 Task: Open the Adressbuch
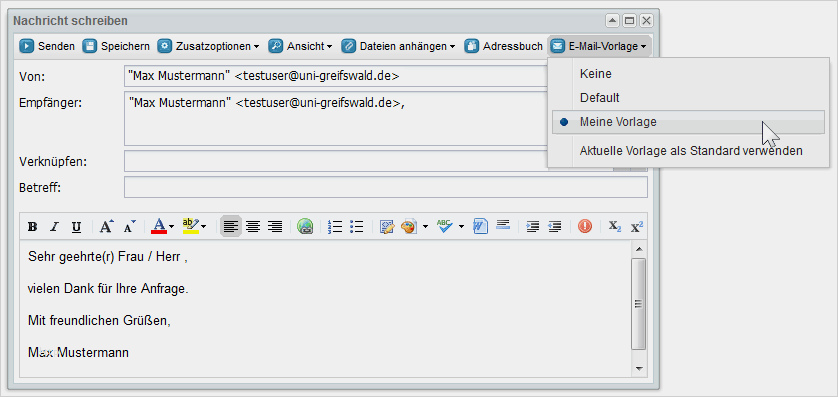(x=503, y=46)
